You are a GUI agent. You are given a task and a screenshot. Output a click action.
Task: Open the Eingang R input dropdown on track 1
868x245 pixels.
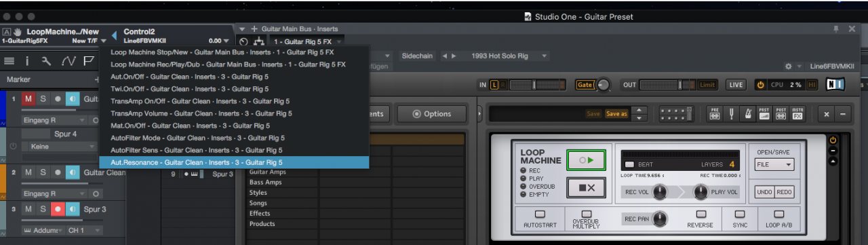tap(54, 120)
